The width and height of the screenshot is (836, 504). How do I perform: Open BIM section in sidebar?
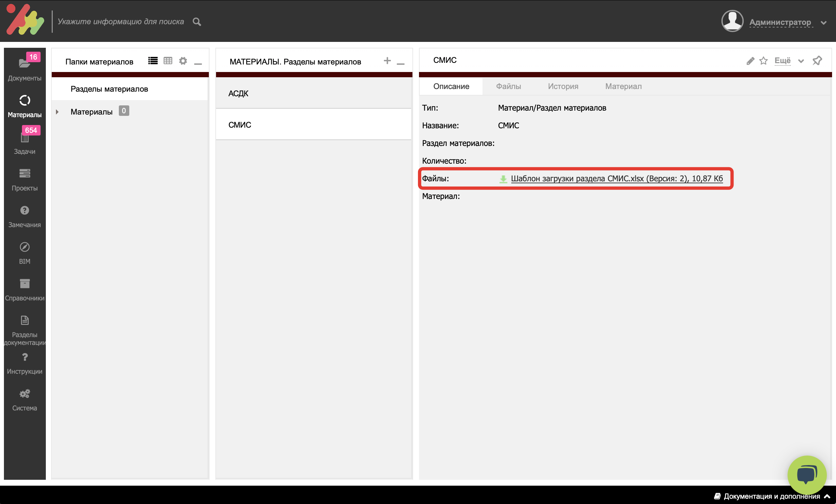point(25,253)
